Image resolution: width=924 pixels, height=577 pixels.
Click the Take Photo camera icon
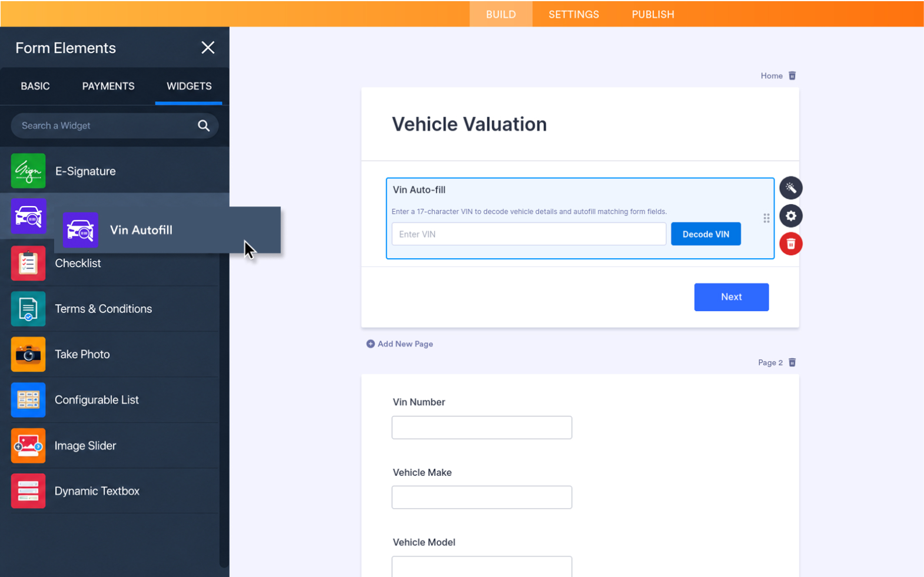coord(28,354)
